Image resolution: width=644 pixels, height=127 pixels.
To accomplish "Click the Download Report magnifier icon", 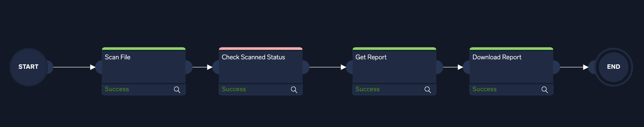I will [x=544, y=90].
